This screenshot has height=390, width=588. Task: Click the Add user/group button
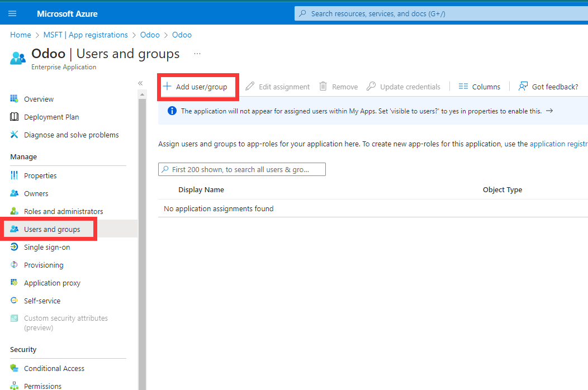click(196, 87)
